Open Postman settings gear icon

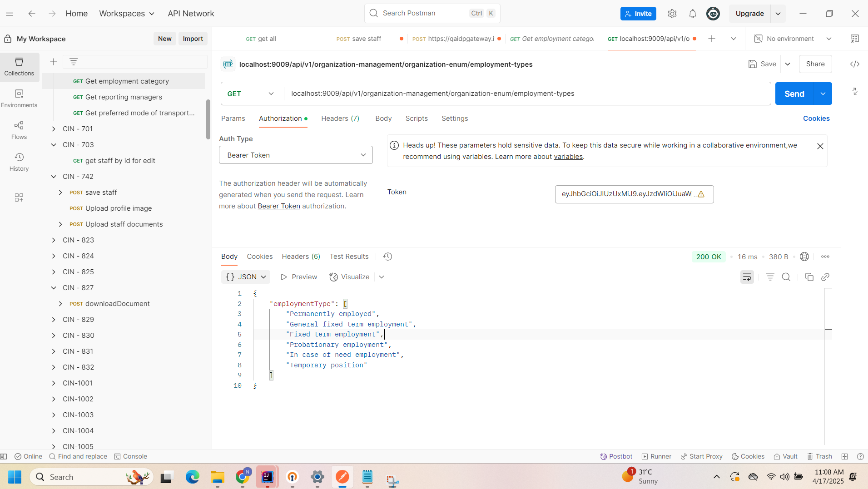(x=672, y=14)
